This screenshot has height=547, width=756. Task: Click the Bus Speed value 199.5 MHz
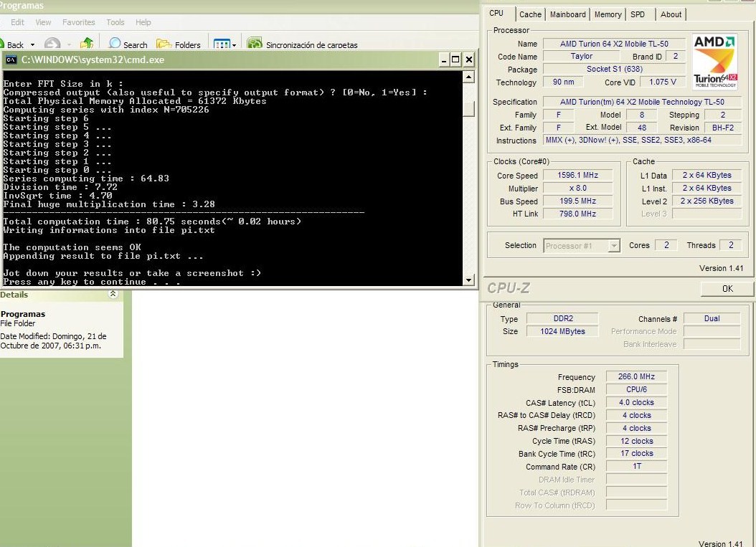577,201
